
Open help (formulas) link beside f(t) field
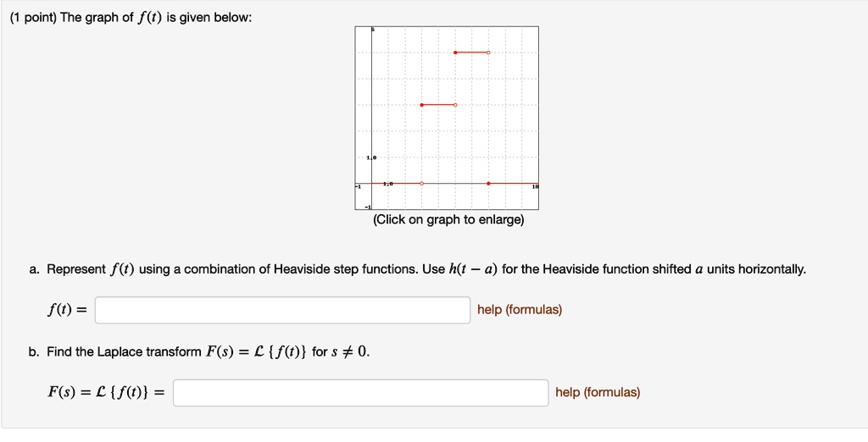520,310
